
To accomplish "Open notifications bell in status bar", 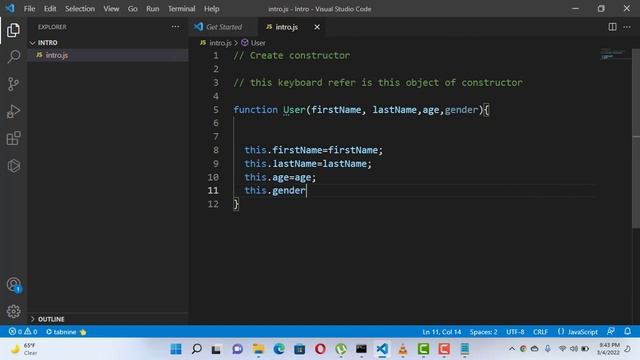I will [627, 331].
